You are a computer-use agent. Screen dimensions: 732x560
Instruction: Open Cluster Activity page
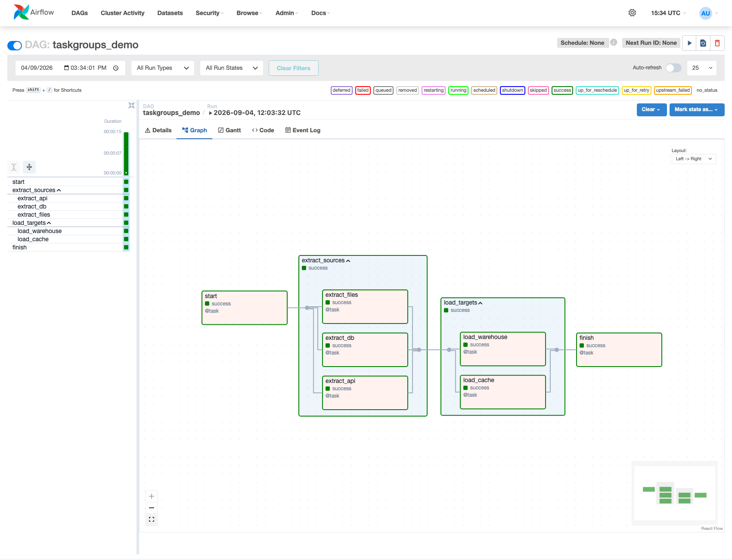[x=123, y=13]
